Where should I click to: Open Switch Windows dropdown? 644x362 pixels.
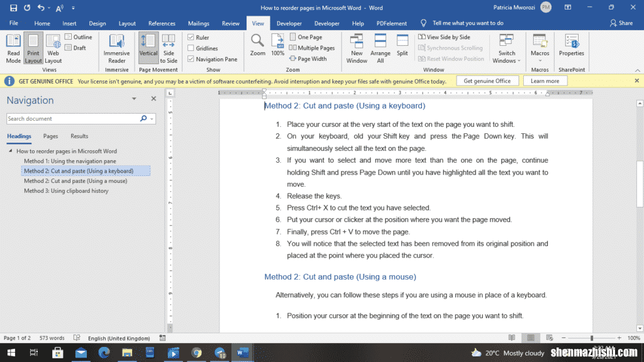(x=506, y=48)
